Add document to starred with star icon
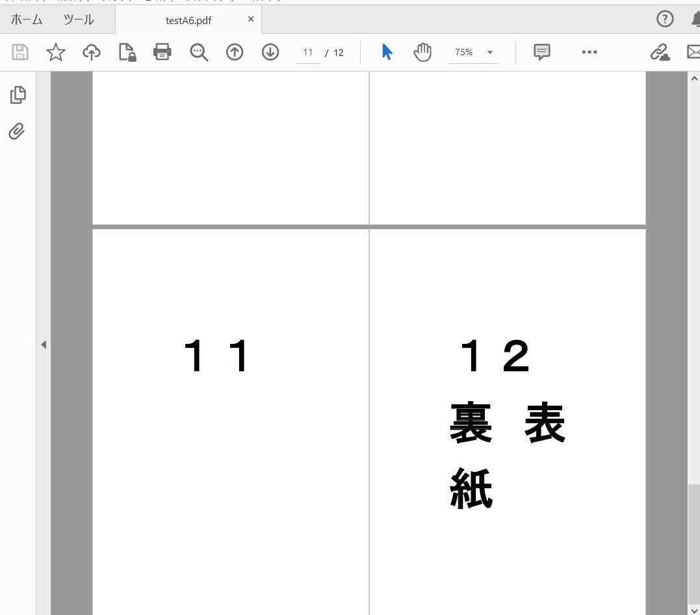The image size is (700, 615). [x=56, y=52]
